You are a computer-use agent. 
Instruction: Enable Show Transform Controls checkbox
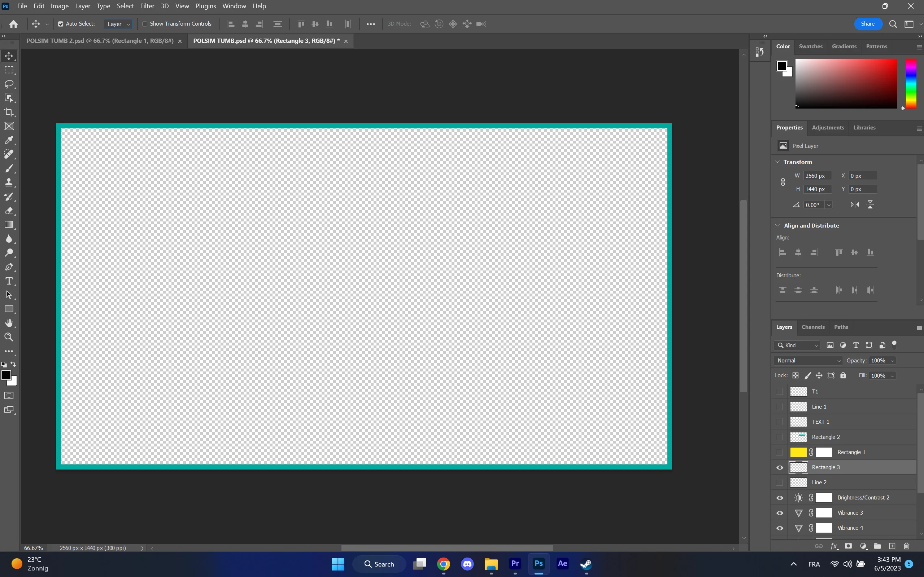(x=145, y=24)
